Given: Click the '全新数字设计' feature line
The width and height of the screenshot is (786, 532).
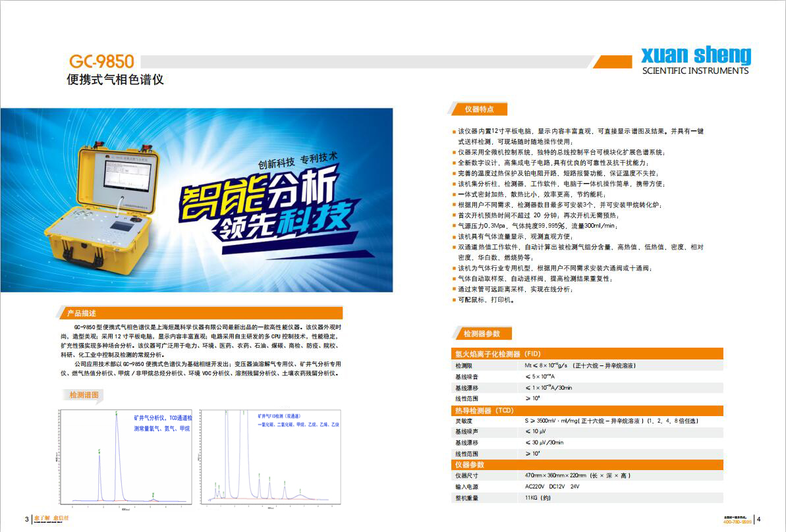Looking at the screenshot, I should tap(551, 163).
